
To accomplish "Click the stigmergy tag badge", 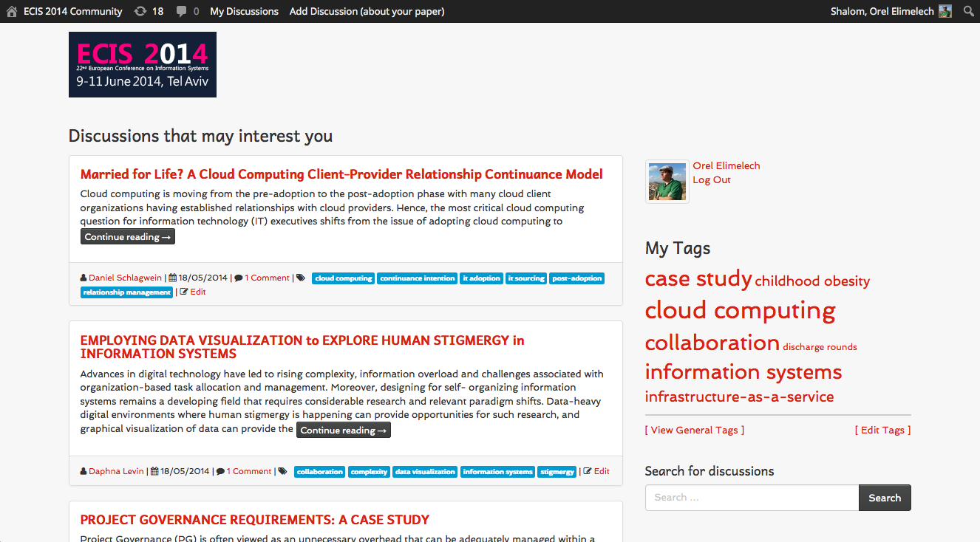I will click(x=557, y=472).
